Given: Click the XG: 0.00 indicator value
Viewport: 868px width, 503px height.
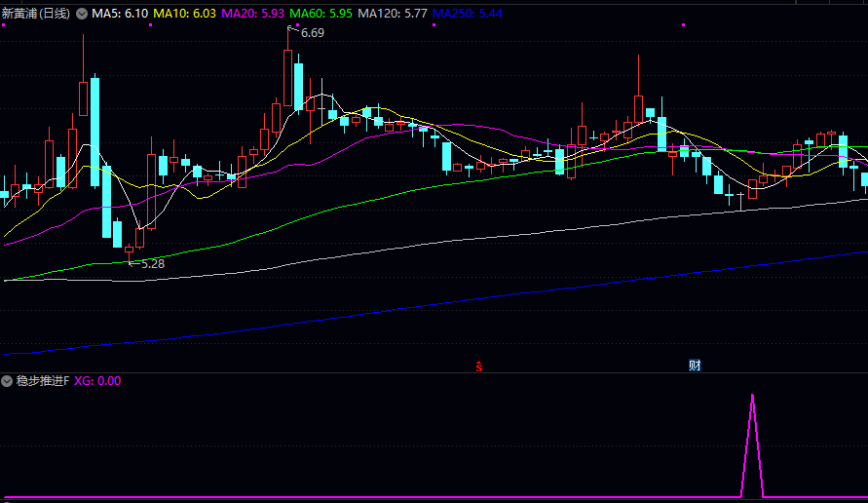Looking at the screenshot, I should pyautogui.click(x=97, y=381).
